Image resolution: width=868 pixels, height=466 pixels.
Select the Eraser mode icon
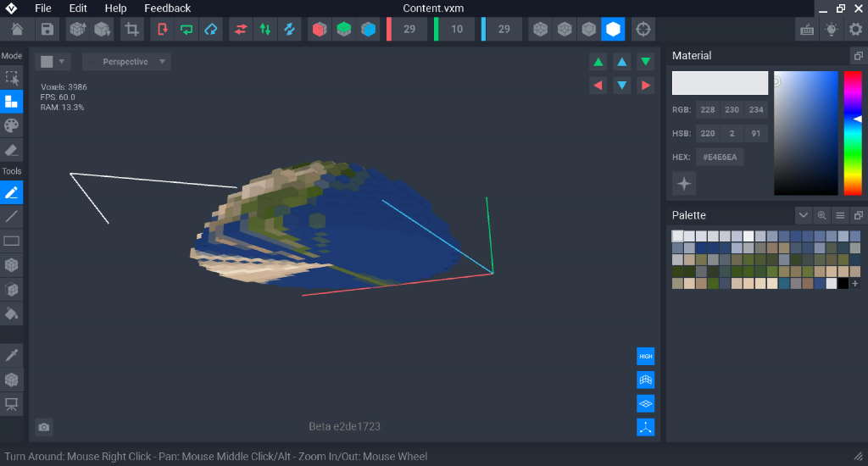12,150
